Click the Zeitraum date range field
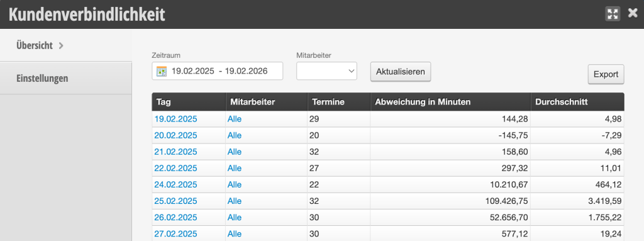Image resolution: width=644 pixels, height=241 pixels. coord(217,71)
